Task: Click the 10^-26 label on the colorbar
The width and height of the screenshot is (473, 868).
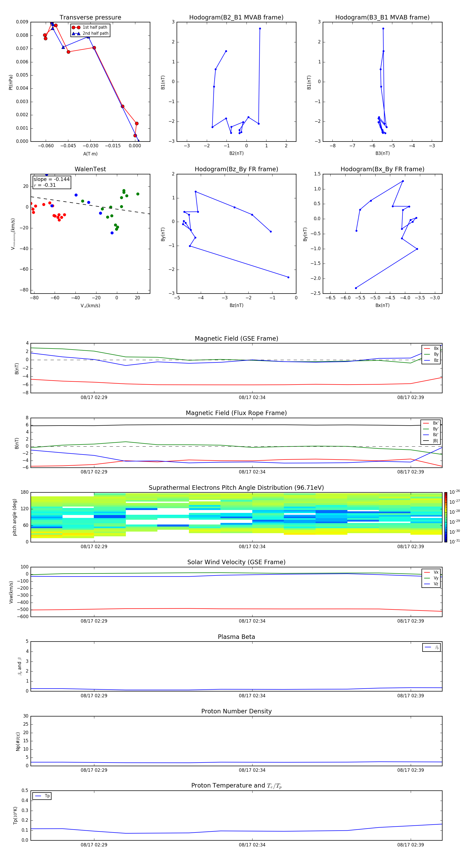Action: coord(455,492)
